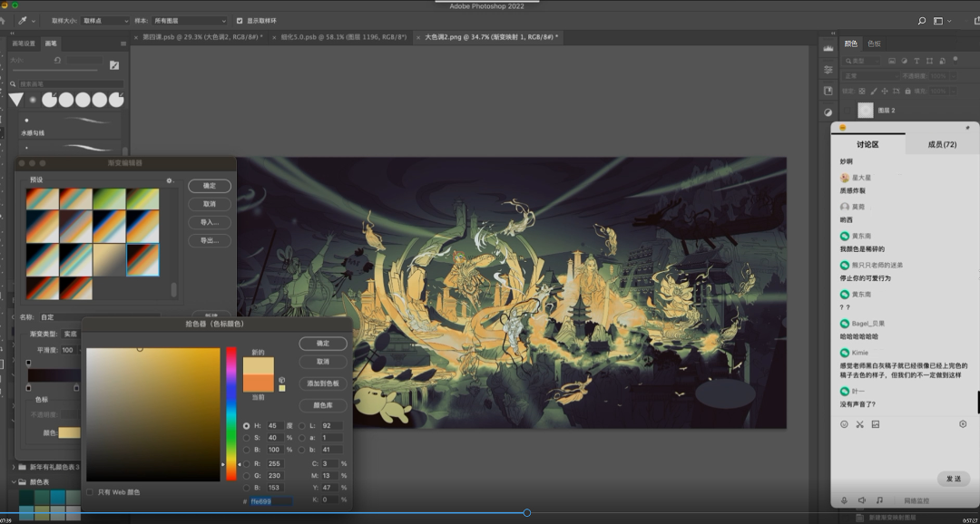Switch to 细化5.0.psb document tab
The height and width of the screenshot is (524, 980).
(344, 37)
